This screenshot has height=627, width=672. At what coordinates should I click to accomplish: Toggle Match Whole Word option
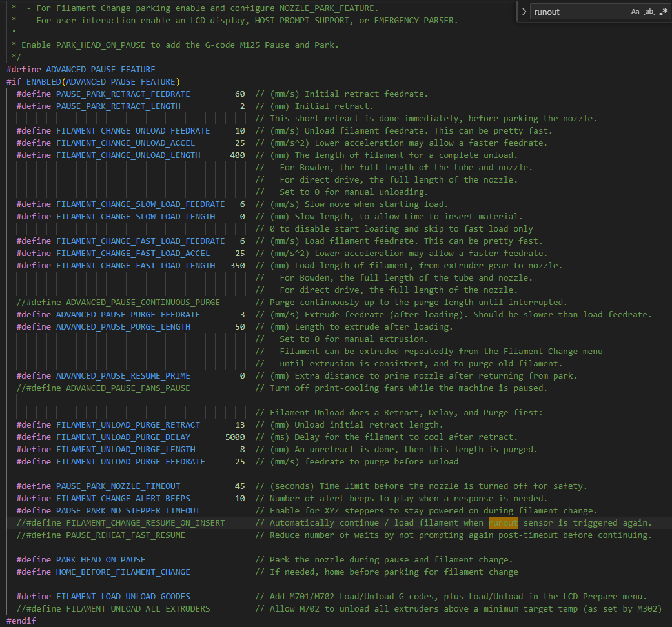tap(649, 12)
